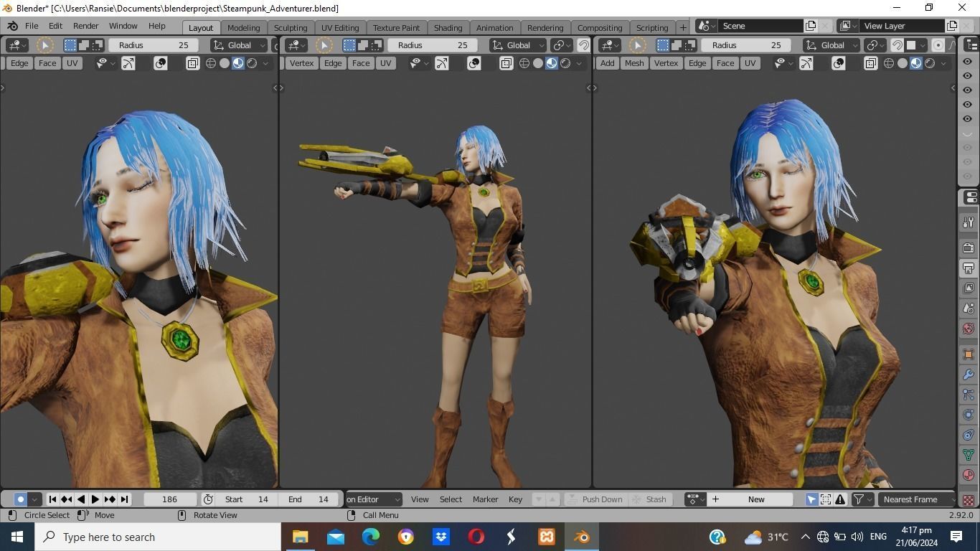
Task: Create a new scene via copy icon
Action: click(810, 26)
